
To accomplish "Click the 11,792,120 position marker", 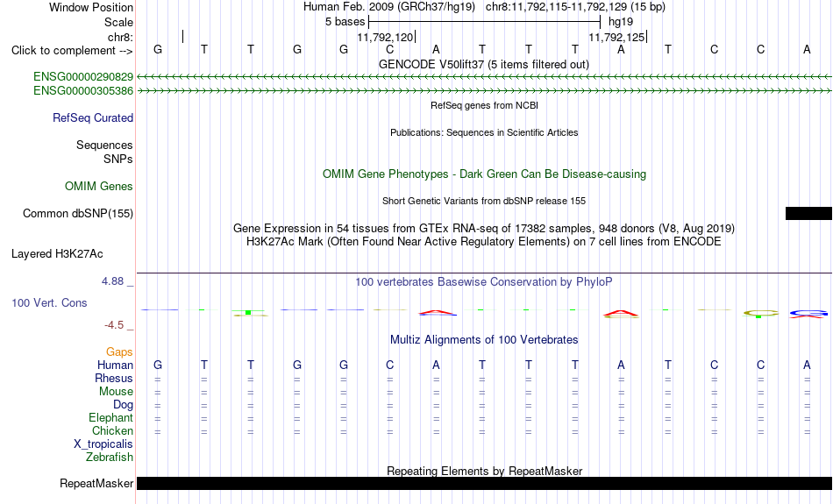I will 386,37.
